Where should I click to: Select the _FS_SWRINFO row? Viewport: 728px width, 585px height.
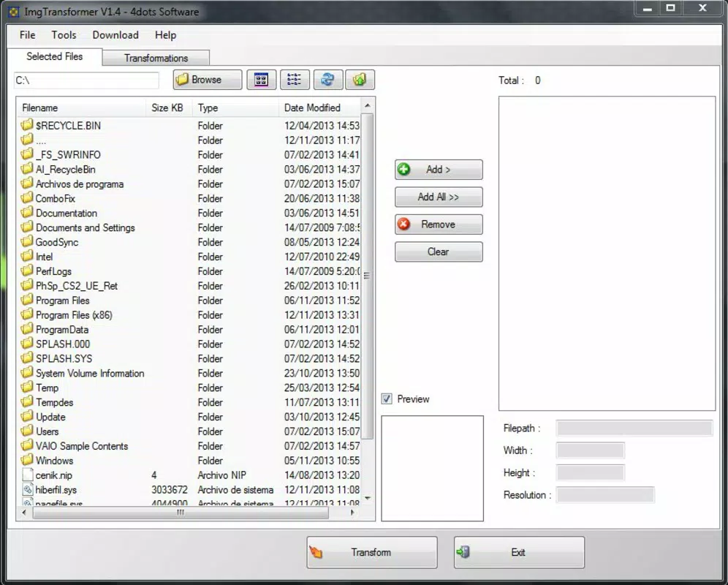[189, 155]
